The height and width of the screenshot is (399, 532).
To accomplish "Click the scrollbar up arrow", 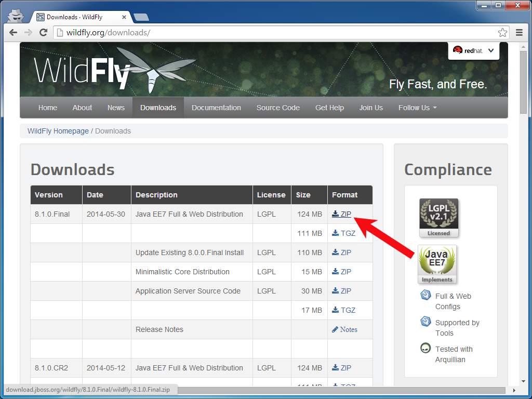I will click(523, 46).
